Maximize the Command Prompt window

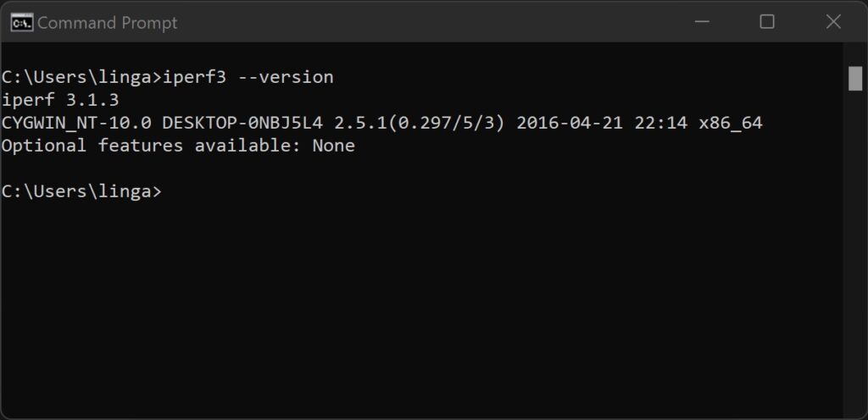click(766, 22)
